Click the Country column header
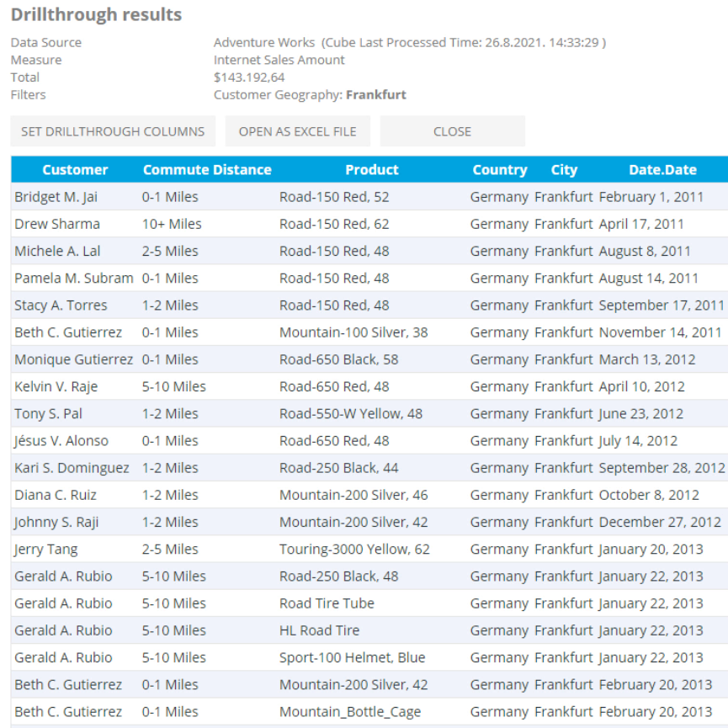The height and width of the screenshot is (728, 728). click(499, 170)
